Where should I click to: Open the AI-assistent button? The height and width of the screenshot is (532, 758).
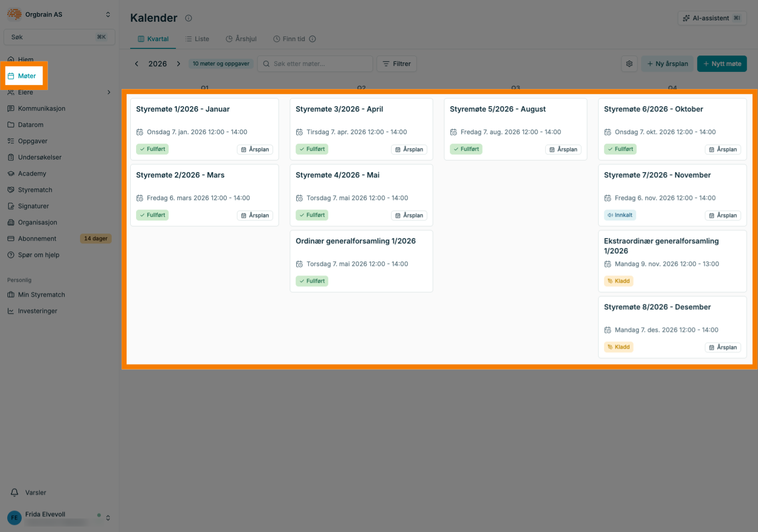click(712, 18)
